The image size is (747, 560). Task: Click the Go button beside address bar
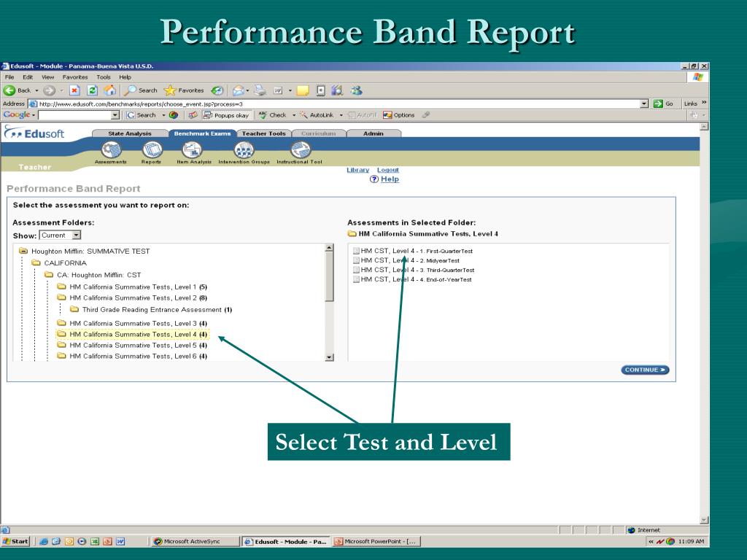tap(663, 104)
